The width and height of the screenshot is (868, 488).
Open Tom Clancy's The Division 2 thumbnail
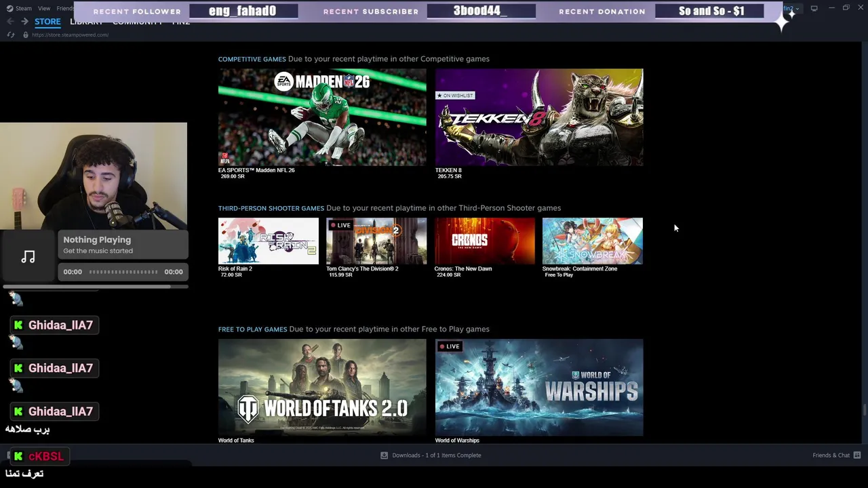376,241
